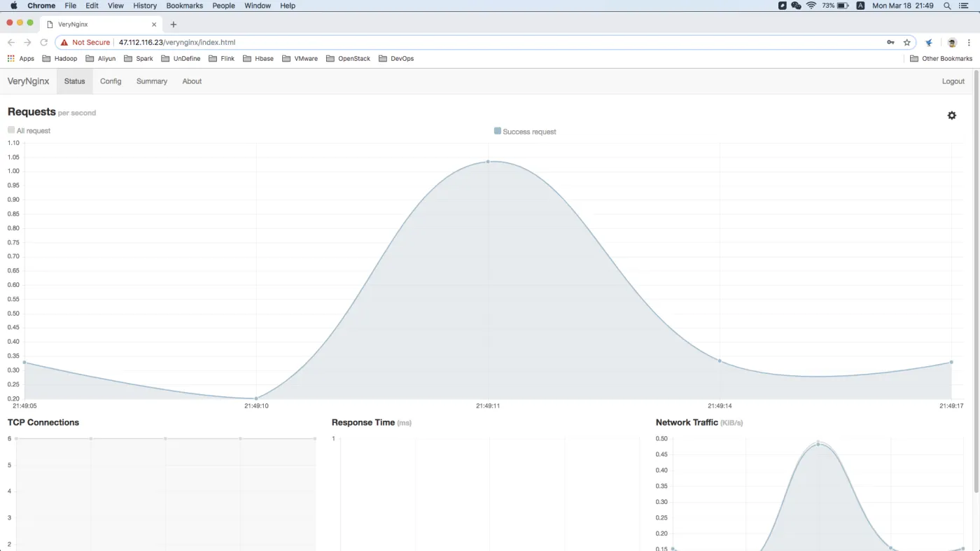Open Notification Center list icon
980x551 pixels.
964,6
